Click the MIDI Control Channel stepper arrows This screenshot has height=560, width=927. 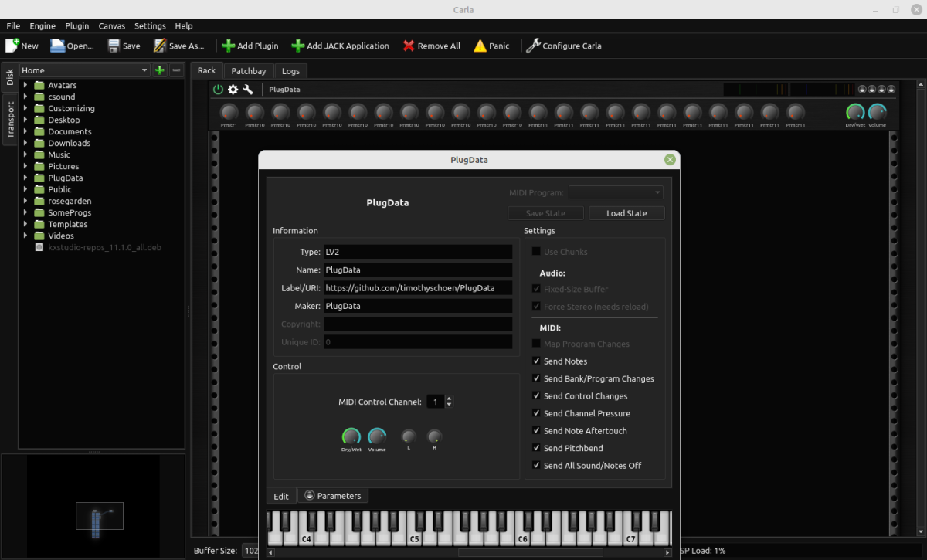[x=450, y=402]
